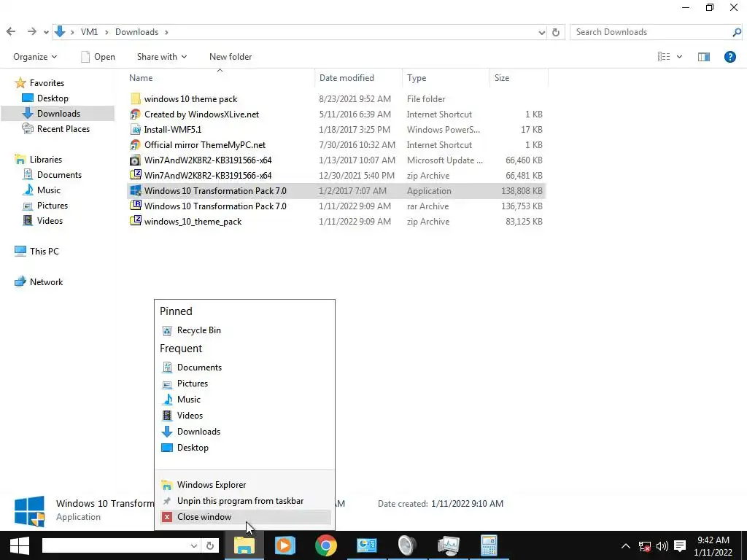Create a New folder
The height and width of the screenshot is (560, 747).
[x=231, y=57]
